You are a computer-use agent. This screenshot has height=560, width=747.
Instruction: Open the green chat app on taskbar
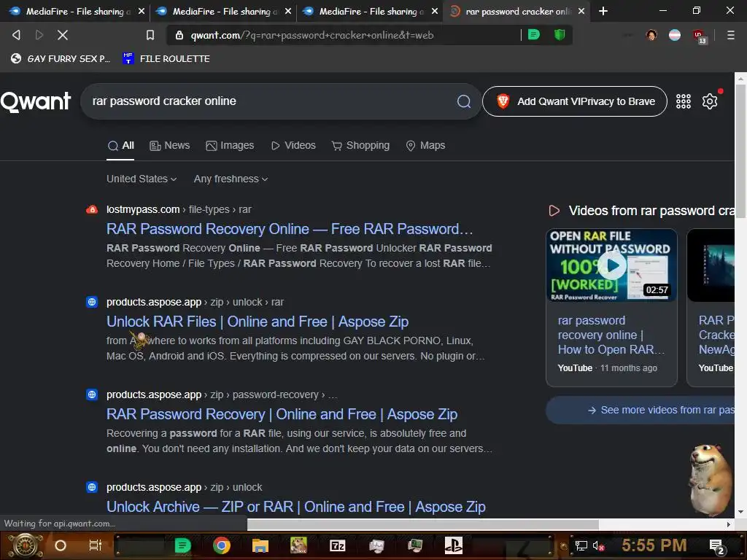[182, 545]
